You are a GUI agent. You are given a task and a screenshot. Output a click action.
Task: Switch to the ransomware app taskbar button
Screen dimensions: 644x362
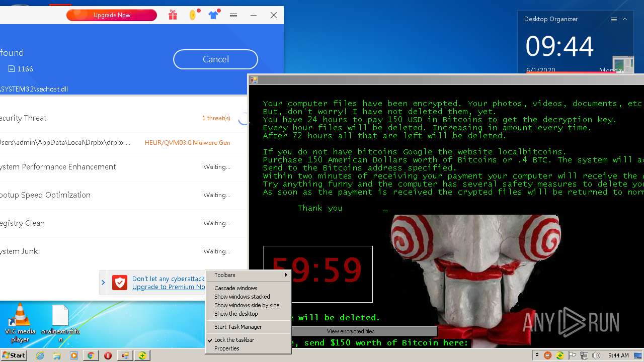tap(125, 355)
